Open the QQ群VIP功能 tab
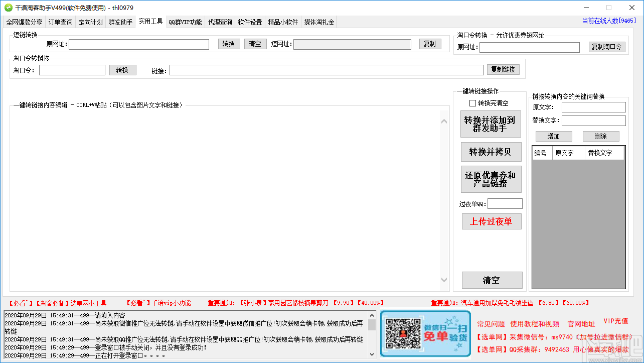The width and height of the screenshot is (644, 363). (x=185, y=22)
